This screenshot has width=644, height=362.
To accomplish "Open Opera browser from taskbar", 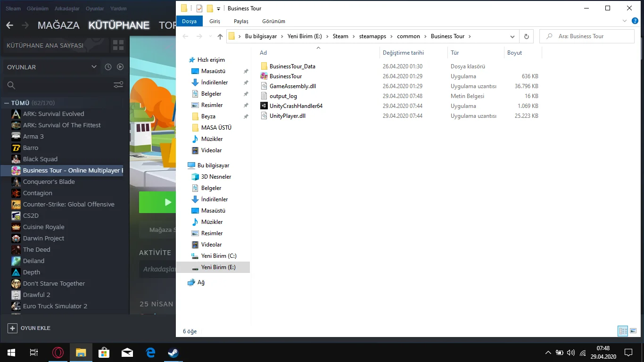I will [x=58, y=353].
